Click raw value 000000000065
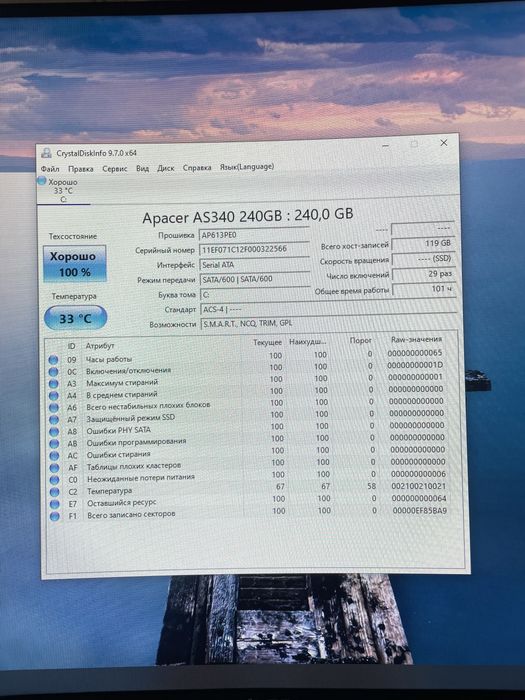525x700 pixels. coord(415,353)
